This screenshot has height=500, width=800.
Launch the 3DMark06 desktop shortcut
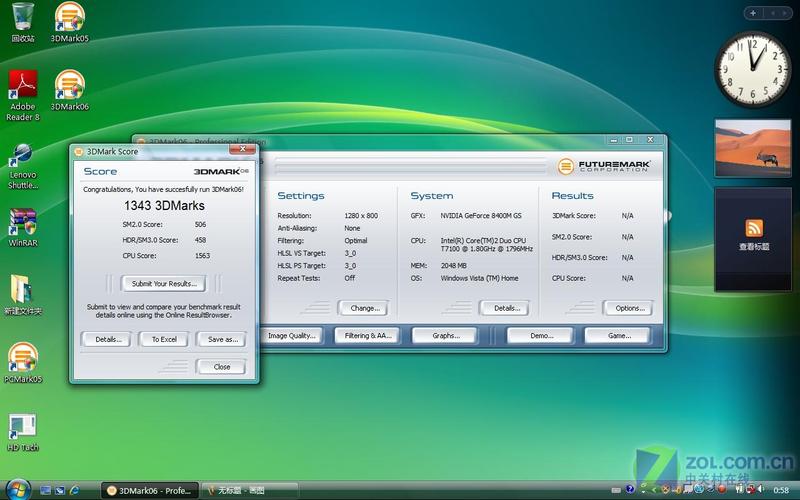tap(69, 90)
